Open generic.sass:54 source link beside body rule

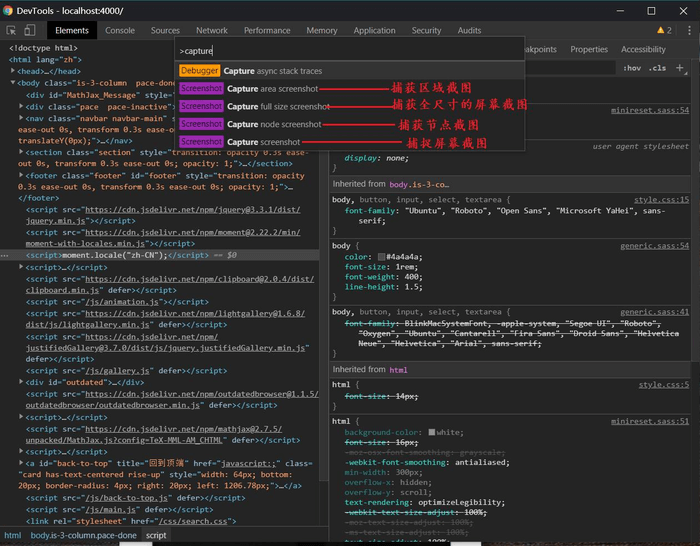tap(654, 246)
